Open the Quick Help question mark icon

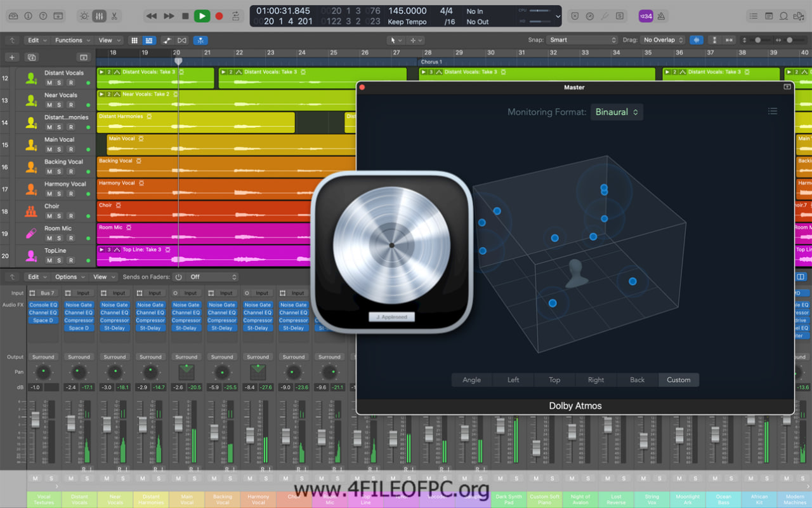[43, 16]
